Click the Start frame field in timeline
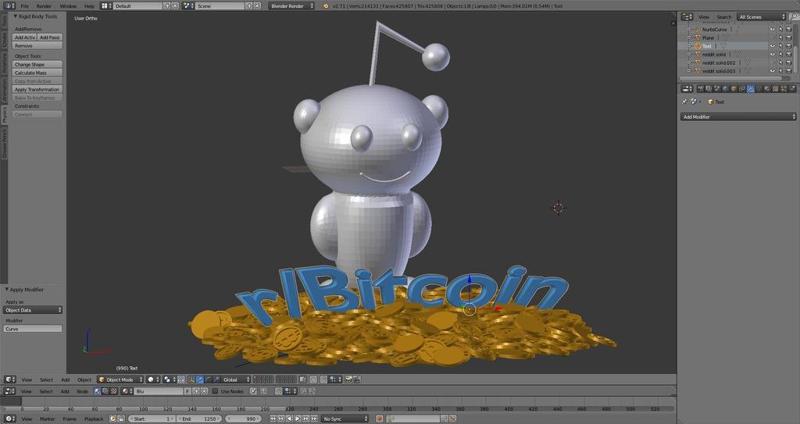Image resolution: width=800 pixels, height=424 pixels. tap(152, 418)
